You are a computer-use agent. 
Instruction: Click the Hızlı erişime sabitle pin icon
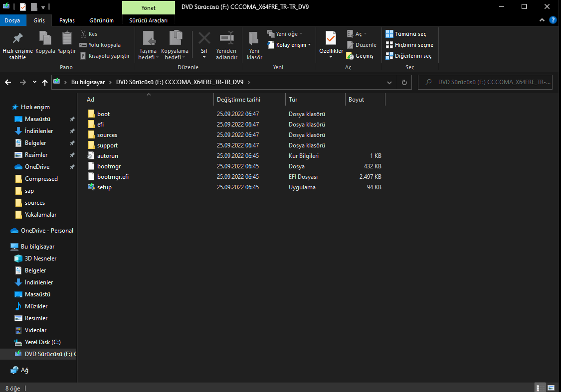(x=17, y=38)
